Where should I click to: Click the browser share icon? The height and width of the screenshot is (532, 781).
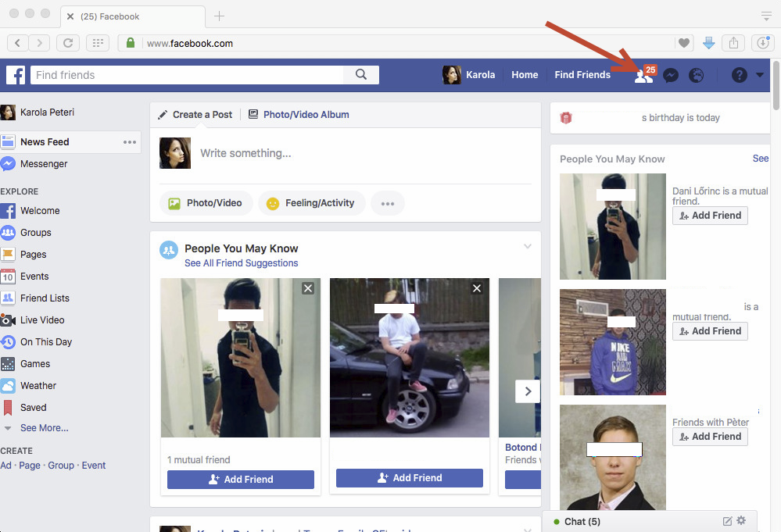point(733,43)
